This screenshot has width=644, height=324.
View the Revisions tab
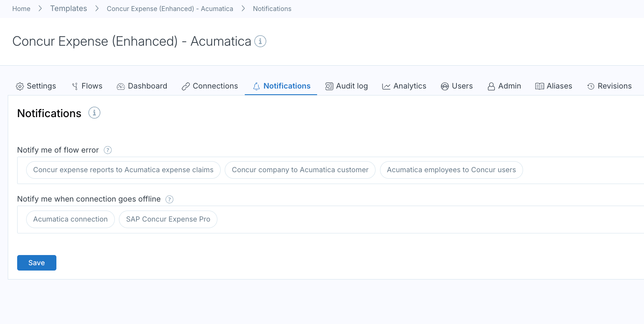(x=609, y=86)
